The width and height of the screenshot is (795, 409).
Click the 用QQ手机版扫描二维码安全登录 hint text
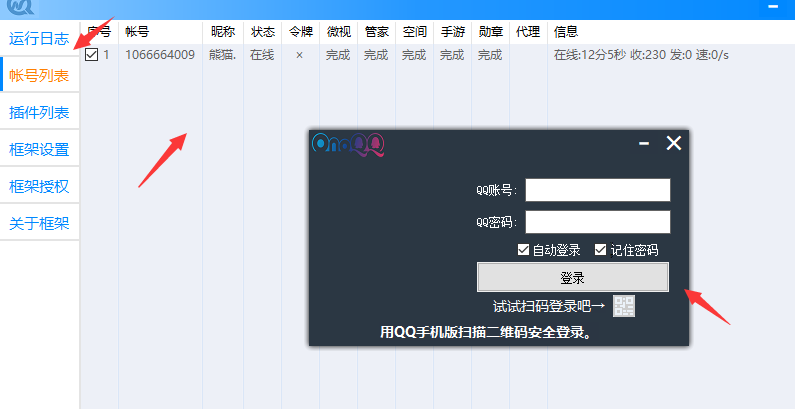487,333
